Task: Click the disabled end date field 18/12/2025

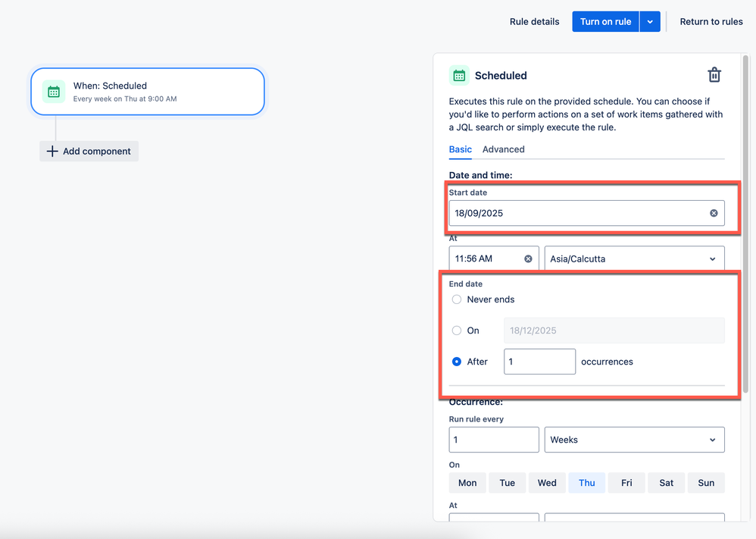Action: coord(614,331)
